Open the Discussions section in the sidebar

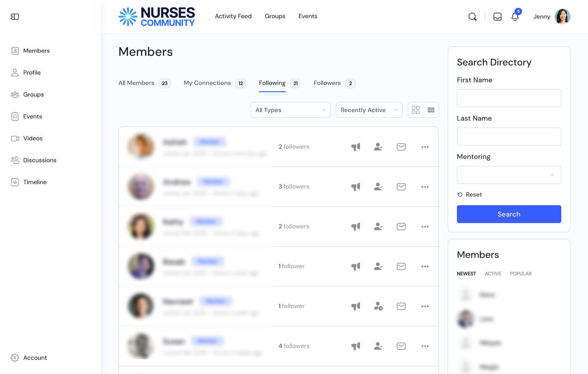(x=40, y=160)
